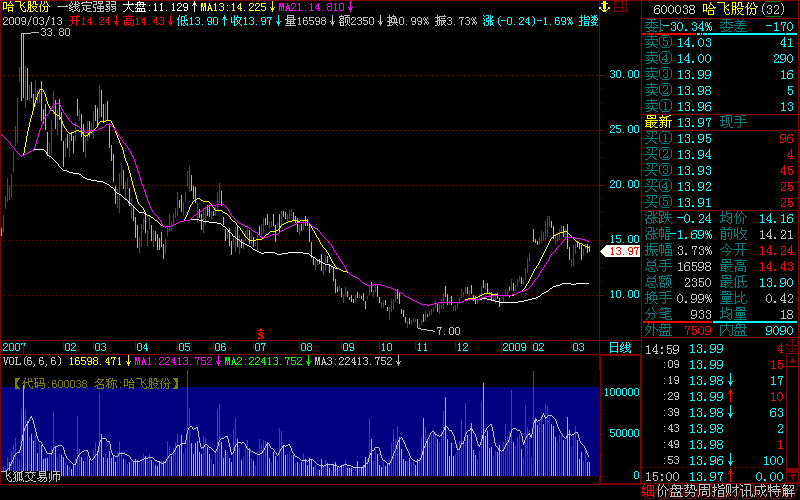Select the 指 tab at the bottom

click(x=720, y=492)
